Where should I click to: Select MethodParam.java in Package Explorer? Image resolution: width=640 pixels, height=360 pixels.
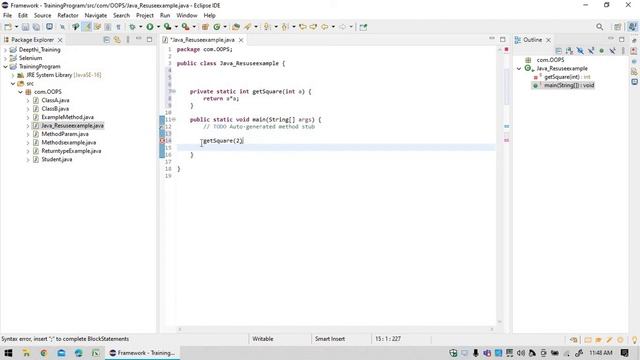[65, 134]
